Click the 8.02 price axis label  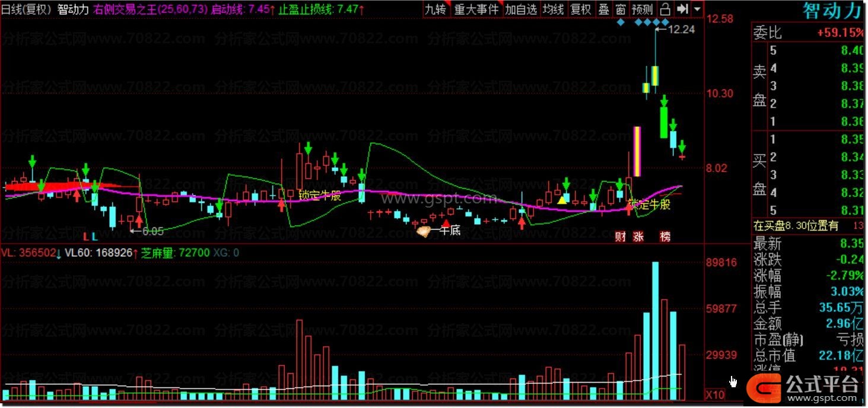pyautogui.click(x=717, y=168)
